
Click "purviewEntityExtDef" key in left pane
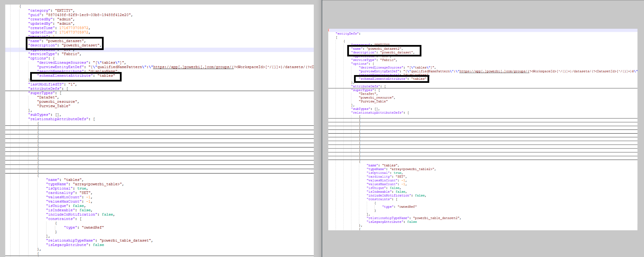61,67
